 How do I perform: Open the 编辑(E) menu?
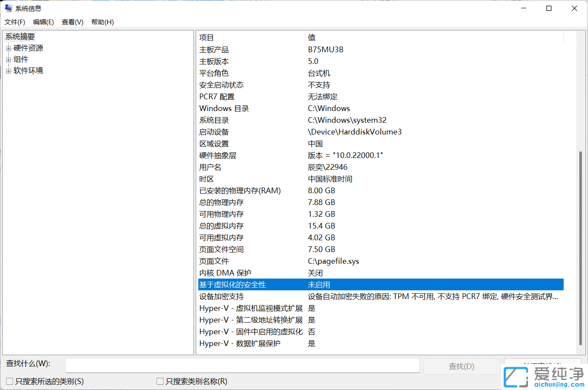click(x=43, y=22)
